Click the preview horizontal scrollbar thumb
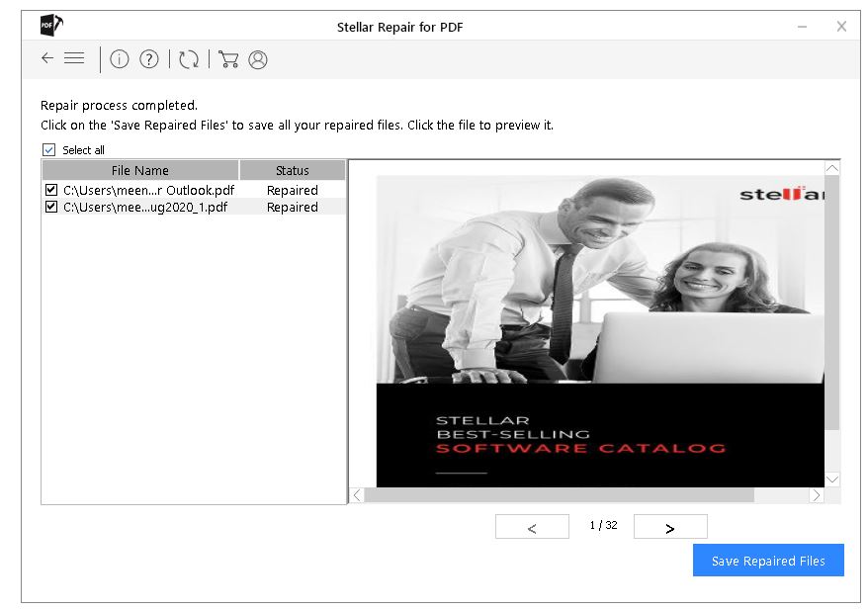Viewport: 868px width, 610px height. click(x=560, y=495)
